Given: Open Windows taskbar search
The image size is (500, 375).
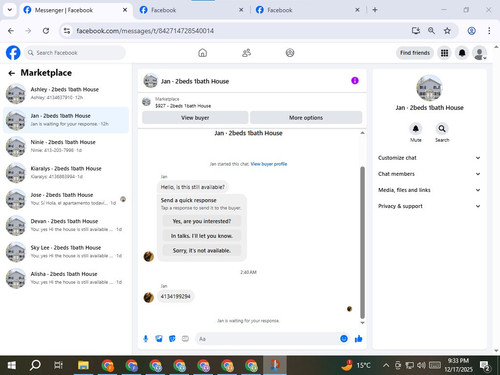Looking at the screenshot, I should 35,365.
